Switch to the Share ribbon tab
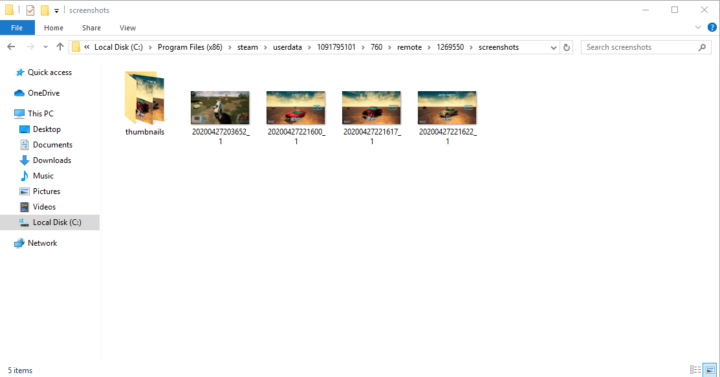Screen dimensions: 720x377 click(91, 28)
